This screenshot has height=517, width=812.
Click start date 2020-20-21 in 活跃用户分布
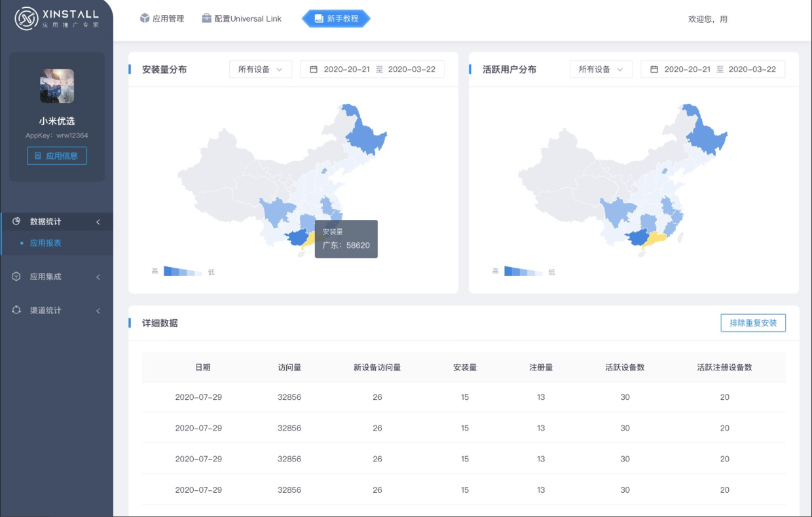pos(687,69)
